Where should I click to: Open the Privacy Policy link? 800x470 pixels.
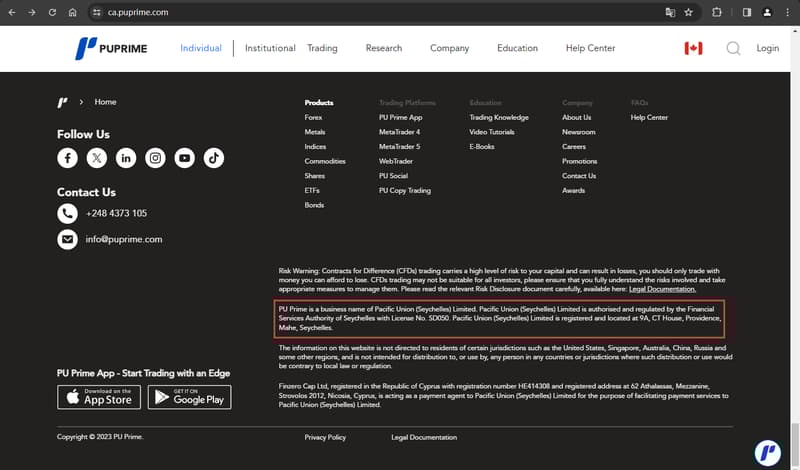325,437
